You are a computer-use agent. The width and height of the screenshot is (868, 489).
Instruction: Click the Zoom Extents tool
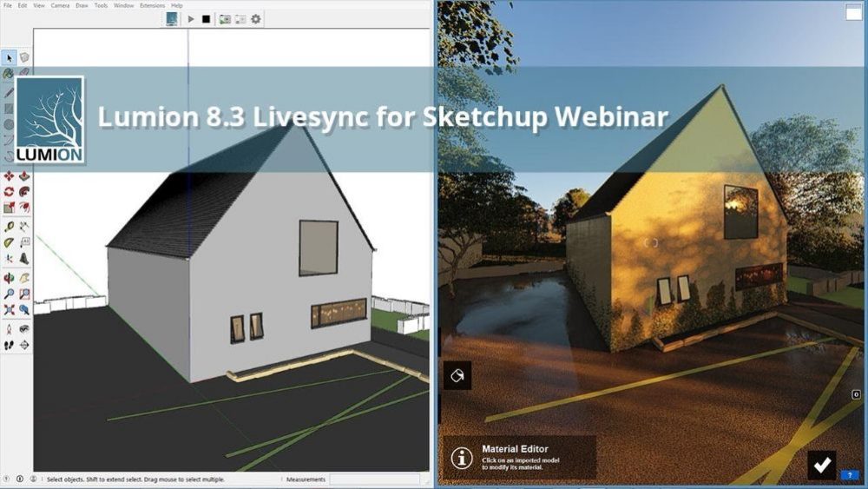point(9,310)
